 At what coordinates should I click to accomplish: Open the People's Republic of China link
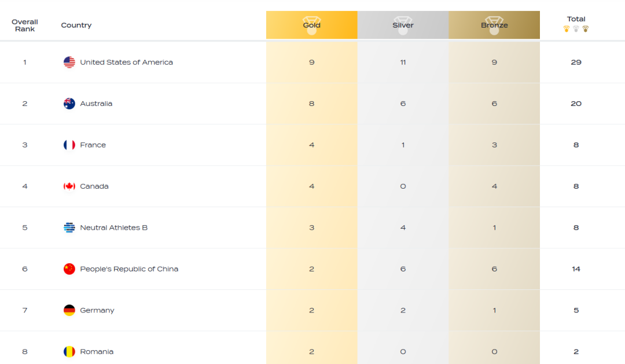[x=129, y=269]
